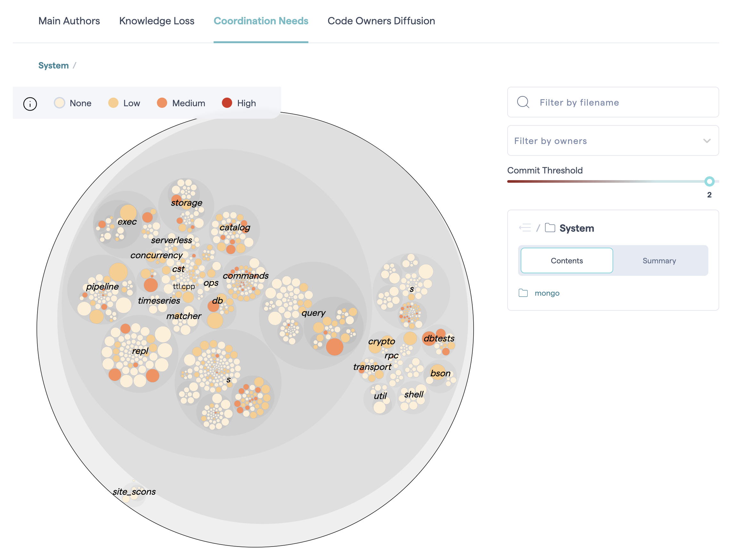Click the Medium coordination legend circle

162,103
